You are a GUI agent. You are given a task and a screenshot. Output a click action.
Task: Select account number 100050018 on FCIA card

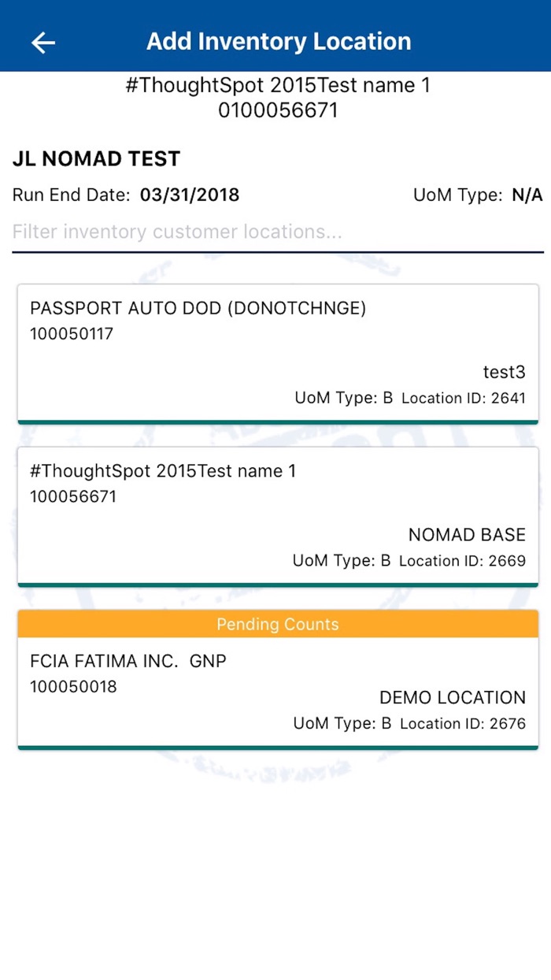pos(73,686)
